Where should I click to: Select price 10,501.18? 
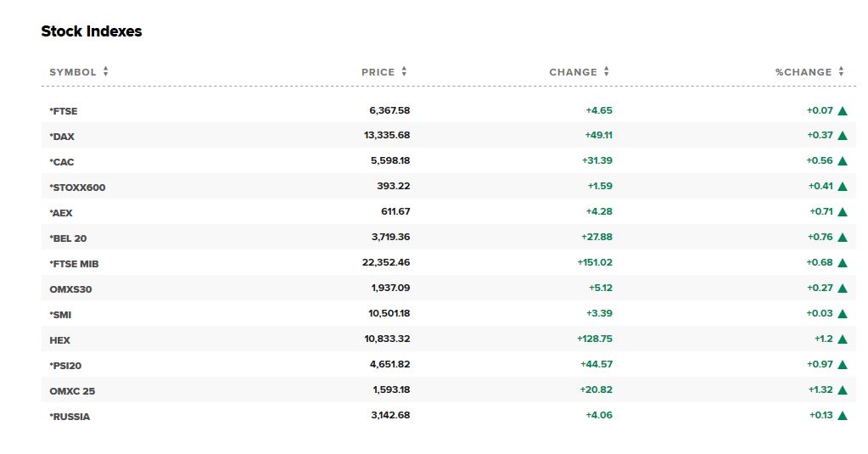(389, 313)
